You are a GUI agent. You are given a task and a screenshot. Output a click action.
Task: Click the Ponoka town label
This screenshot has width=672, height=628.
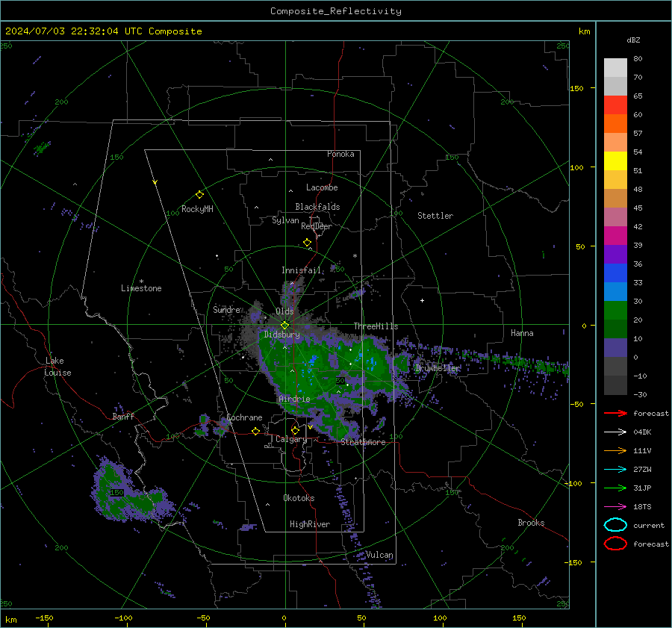pos(340,154)
